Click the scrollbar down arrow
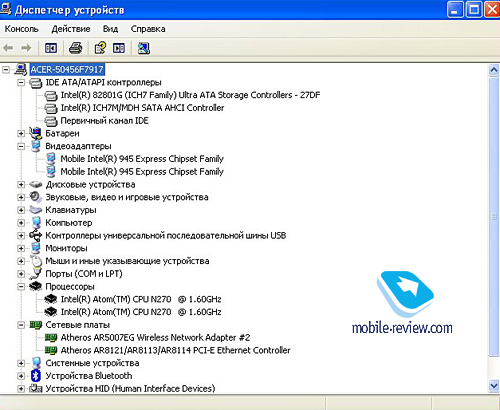Image resolution: width=500 pixels, height=410 pixels. [494, 386]
